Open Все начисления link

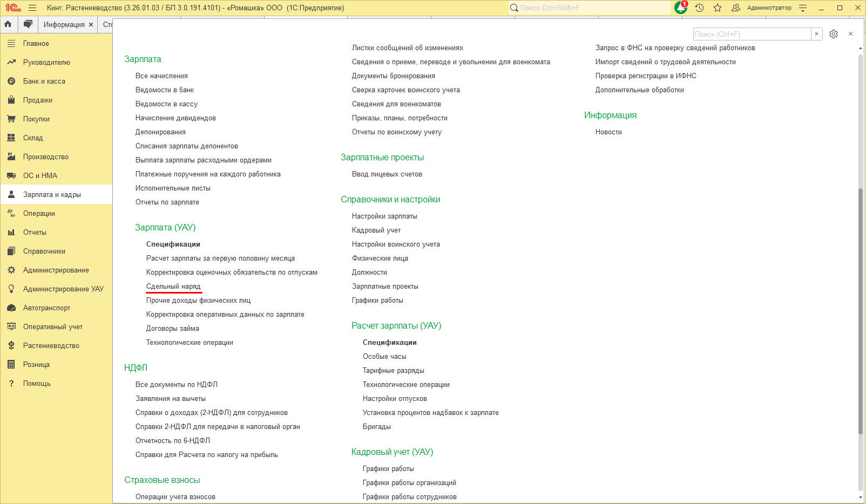161,76
